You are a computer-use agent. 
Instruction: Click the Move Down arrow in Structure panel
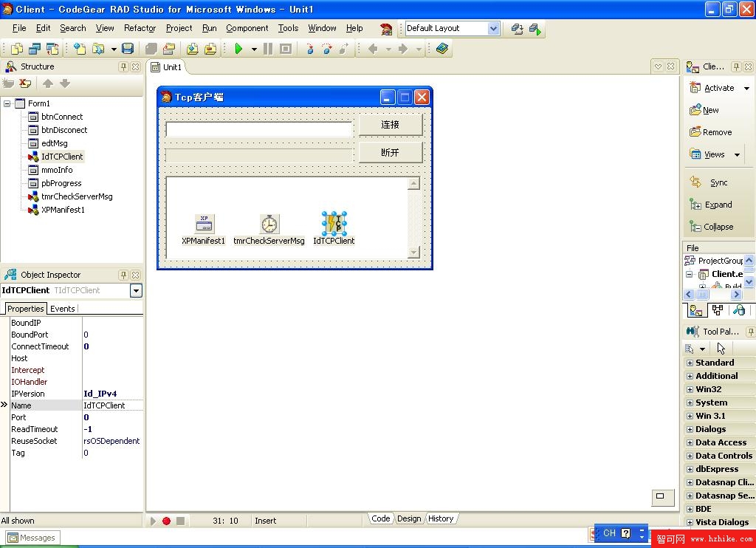coord(65,83)
